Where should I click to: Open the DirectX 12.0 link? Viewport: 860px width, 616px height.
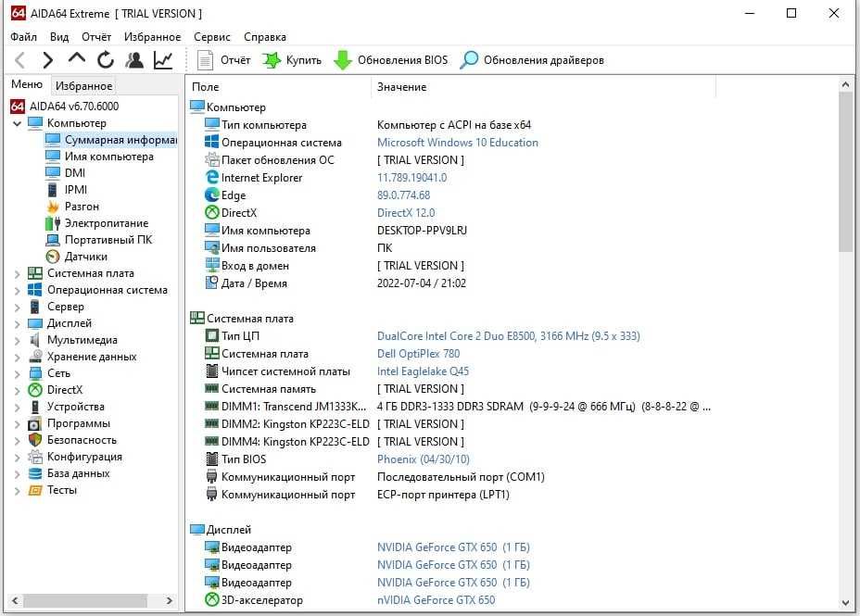coord(406,213)
